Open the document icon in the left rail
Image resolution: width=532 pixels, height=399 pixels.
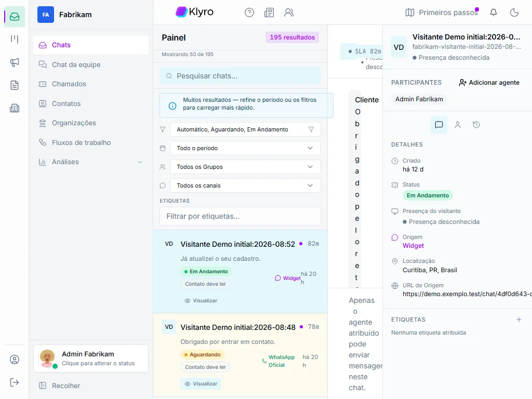[x=15, y=85]
